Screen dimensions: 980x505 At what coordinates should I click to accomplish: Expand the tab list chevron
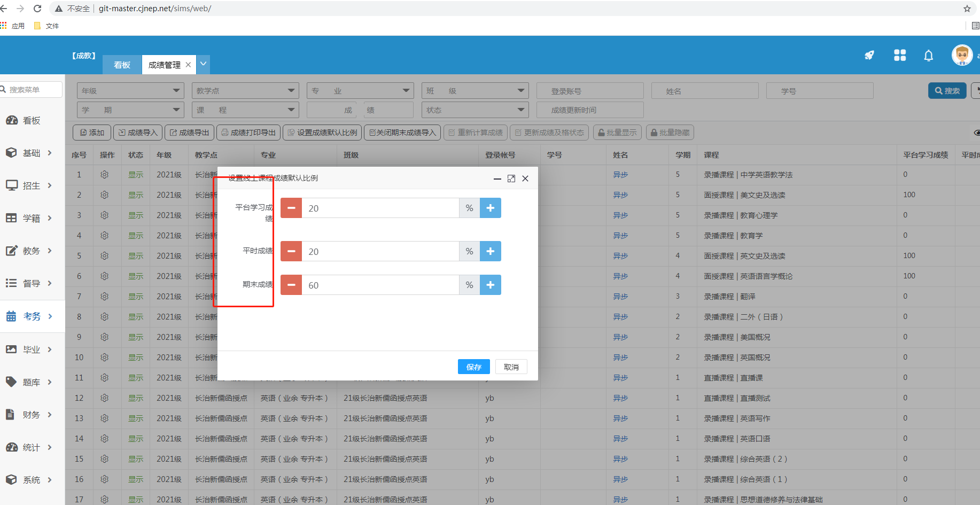pos(203,64)
